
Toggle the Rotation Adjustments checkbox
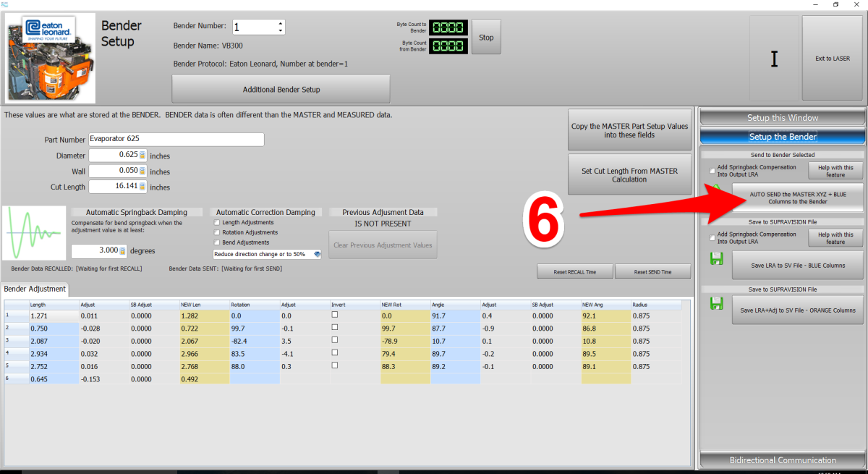[x=217, y=232]
